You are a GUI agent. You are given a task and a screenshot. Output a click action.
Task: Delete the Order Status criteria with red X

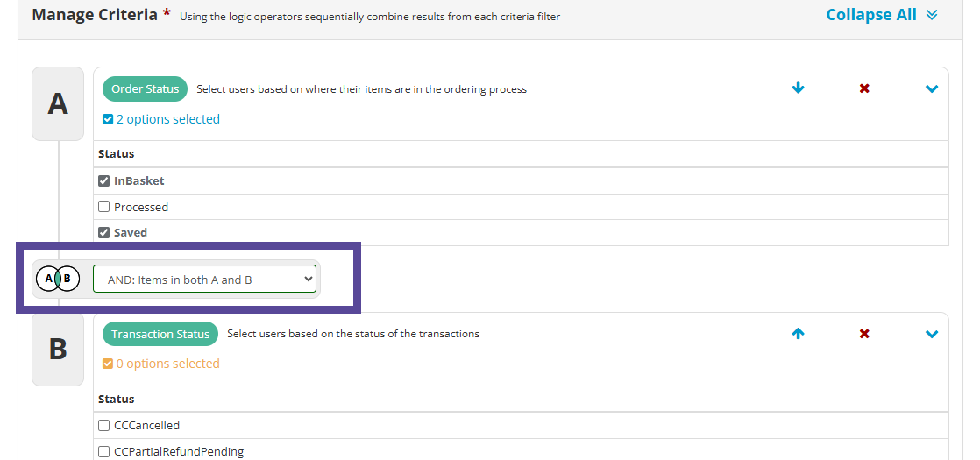point(864,88)
